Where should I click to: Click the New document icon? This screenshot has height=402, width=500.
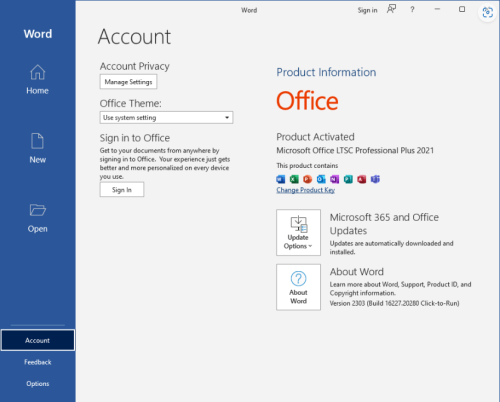pyautogui.click(x=37, y=141)
